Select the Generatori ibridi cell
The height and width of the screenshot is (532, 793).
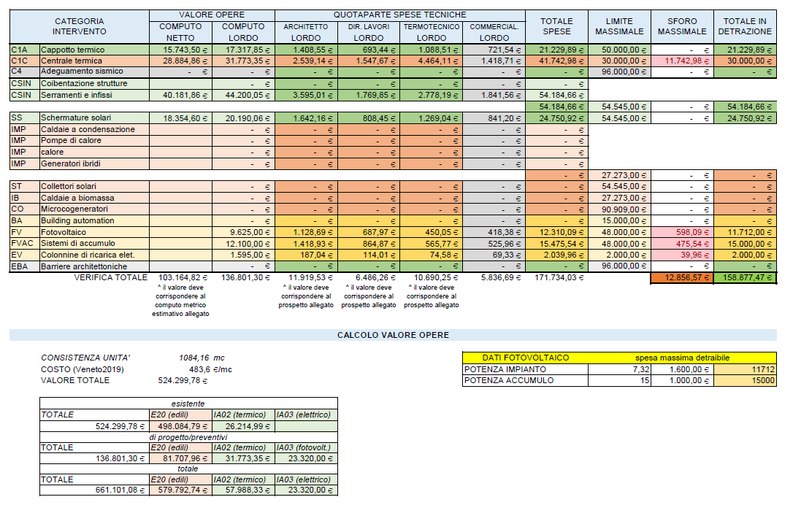95,164
